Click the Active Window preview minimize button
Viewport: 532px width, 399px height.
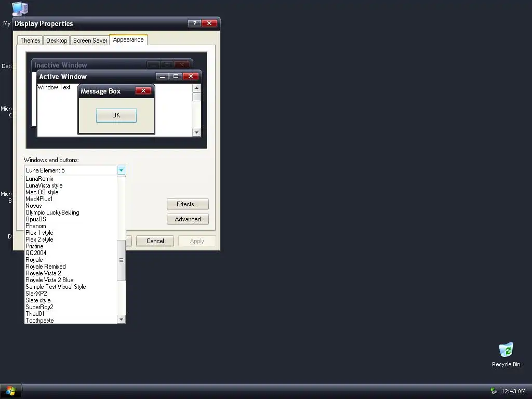pos(162,76)
